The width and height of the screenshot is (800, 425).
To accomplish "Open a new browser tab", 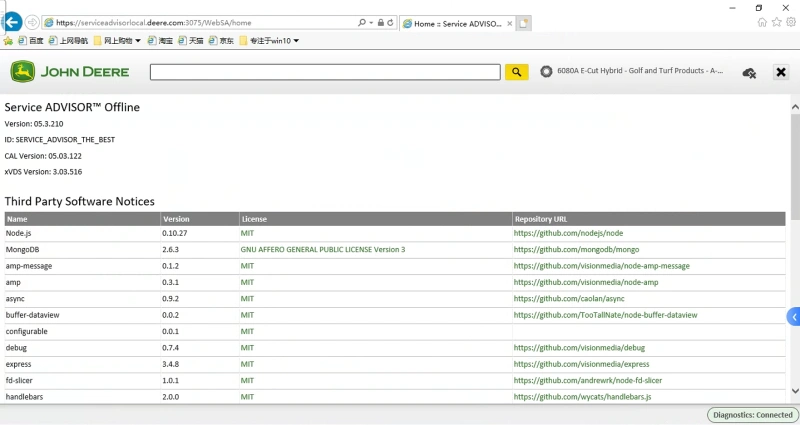I will tap(524, 22).
